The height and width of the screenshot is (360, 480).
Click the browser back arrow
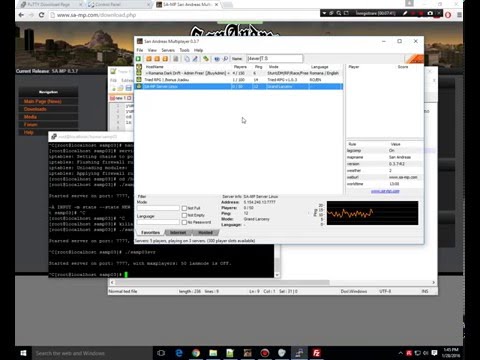point(21,15)
